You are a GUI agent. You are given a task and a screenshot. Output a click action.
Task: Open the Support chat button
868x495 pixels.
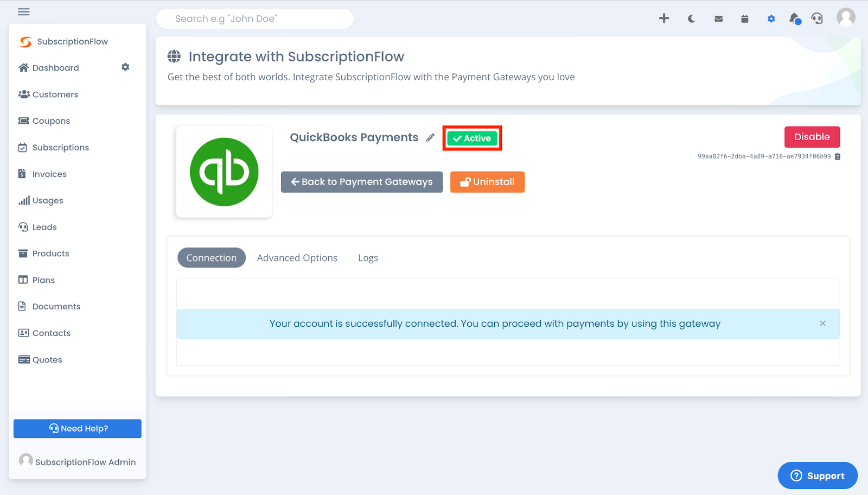click(x=818, y=475)
